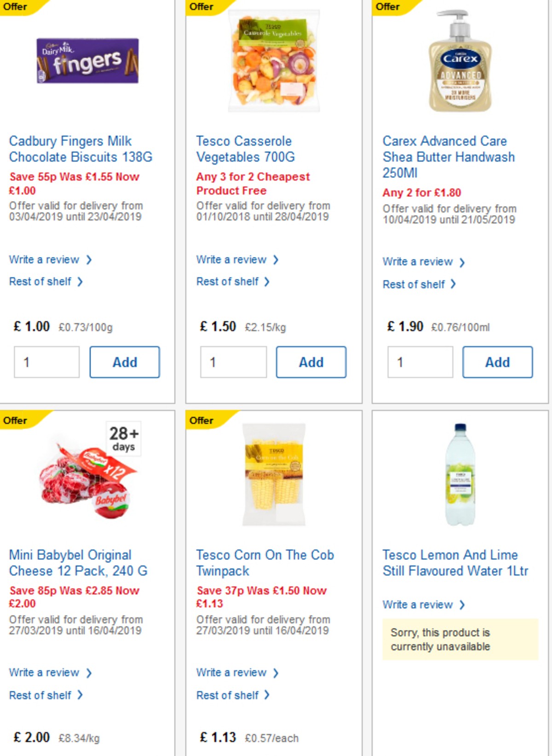Viewport: 552px width, 756px height.
Task: Add Cadbury Fingers Milk Chocolate Biscuits to basket
Action: pyautogui.click(x=124, y=362)
